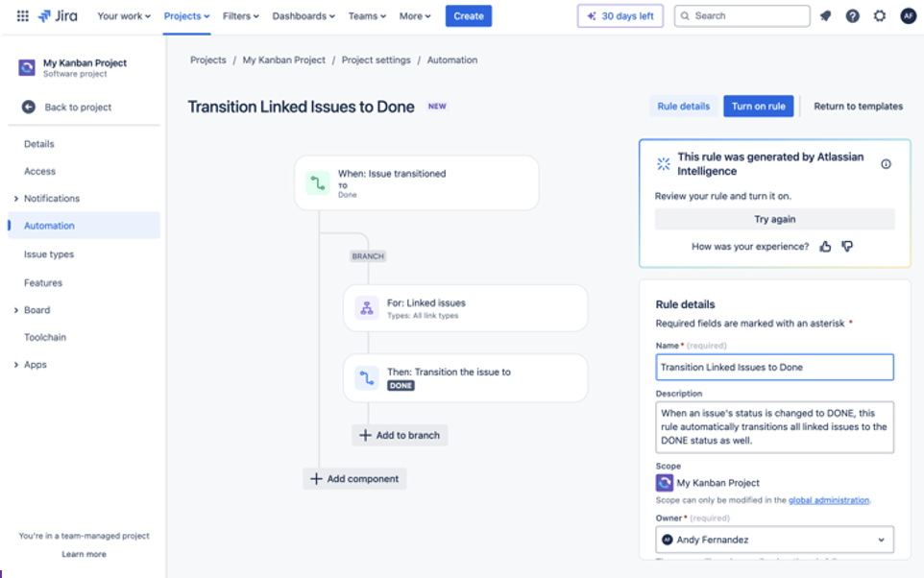This screenshot has height=578, width=924.
Task: Click the thumbs up feedback icon
Action: (825, 247)
